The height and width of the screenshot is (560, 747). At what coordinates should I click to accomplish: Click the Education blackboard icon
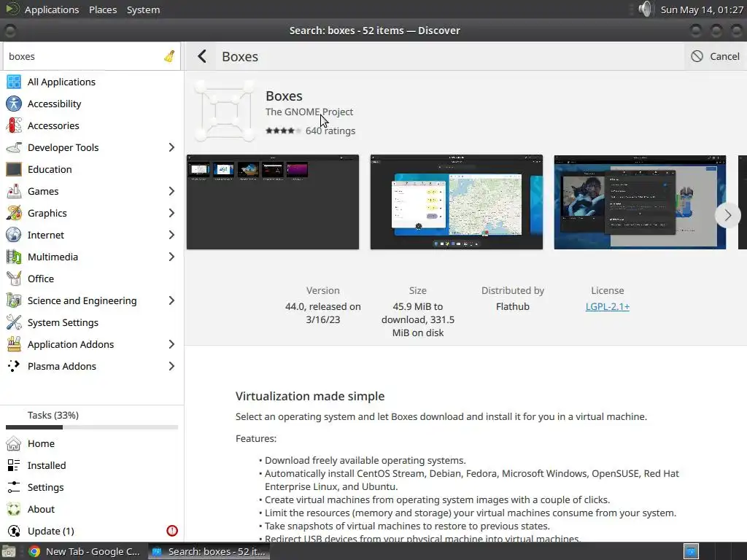tap(14, 169)
